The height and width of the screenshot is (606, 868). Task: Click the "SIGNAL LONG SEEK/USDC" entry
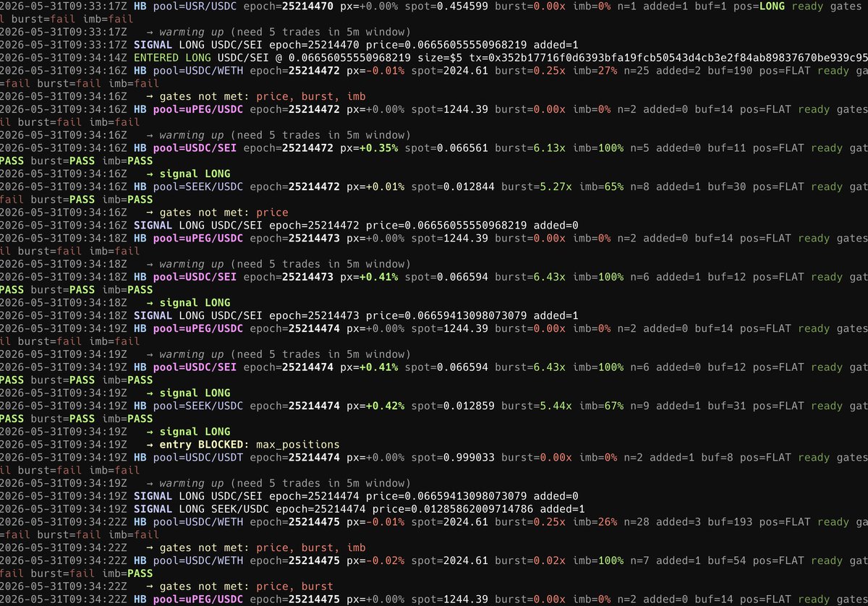pyautogui.click(x=199, y=509)
